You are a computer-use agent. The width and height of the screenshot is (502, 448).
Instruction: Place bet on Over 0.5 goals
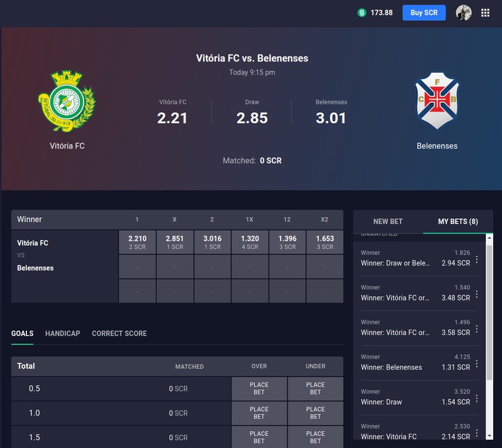click(259, 388)
